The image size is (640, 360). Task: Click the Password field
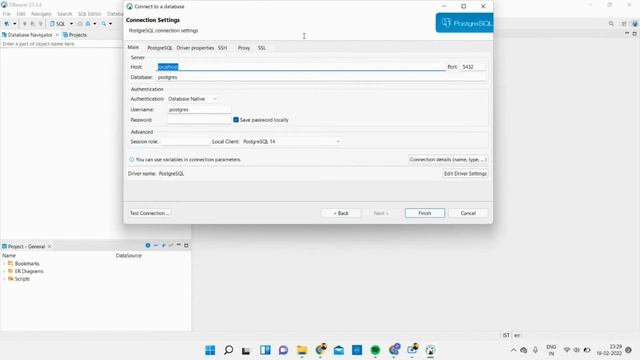(x=199, y=120)
